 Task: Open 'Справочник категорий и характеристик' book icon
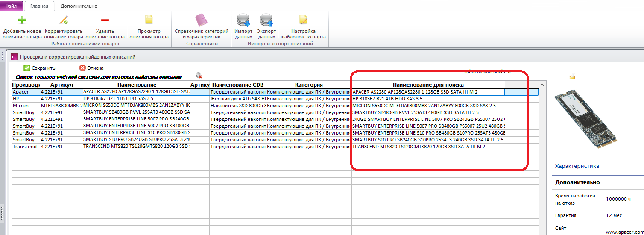coord(202,20)
